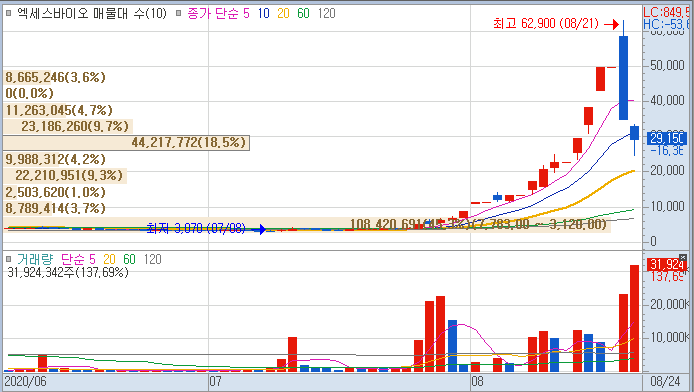
Task: Click the 0(0.0%) profile value
Action: point(29,93)
